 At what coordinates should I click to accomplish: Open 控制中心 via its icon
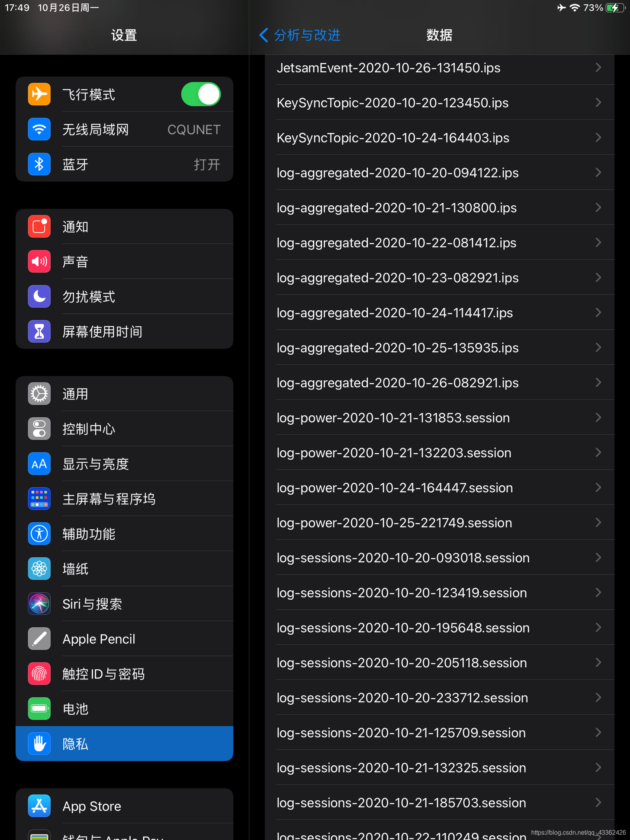(39, 429)
